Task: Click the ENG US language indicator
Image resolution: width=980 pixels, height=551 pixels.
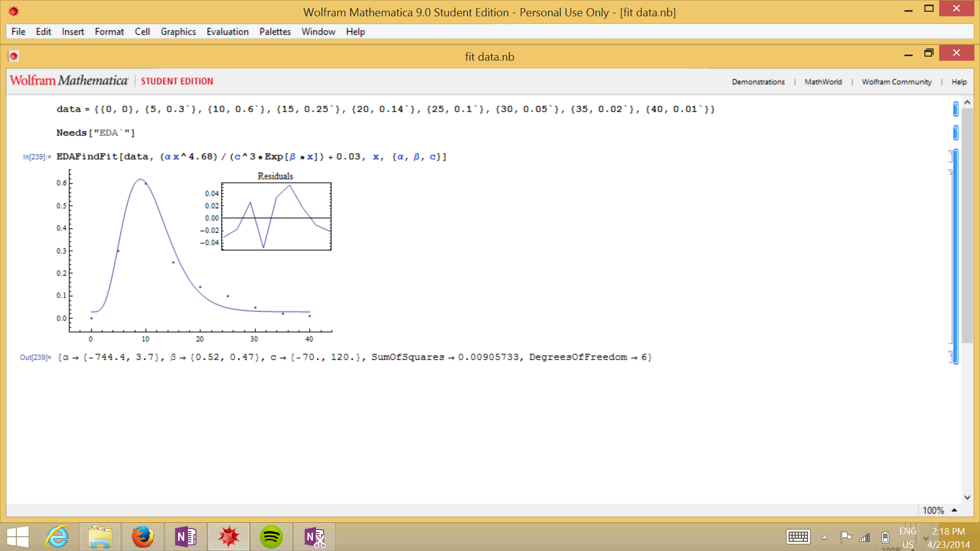Action: coord(908,538)
